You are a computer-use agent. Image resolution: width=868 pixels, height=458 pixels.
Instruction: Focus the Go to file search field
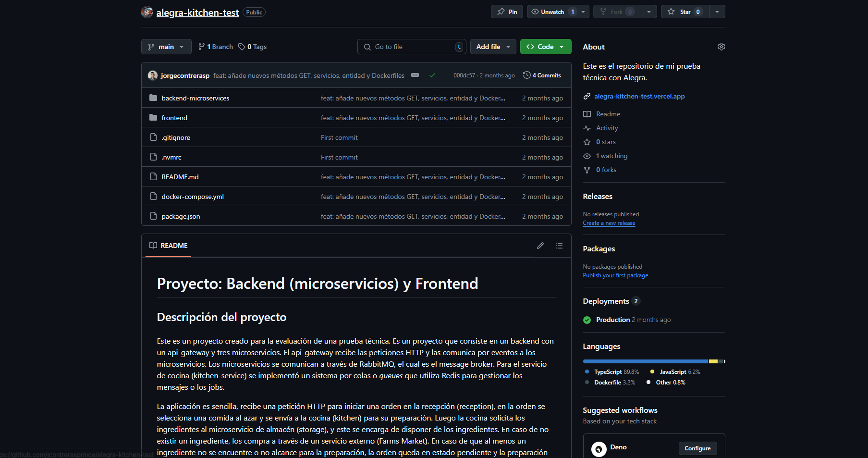pos(412,47)
